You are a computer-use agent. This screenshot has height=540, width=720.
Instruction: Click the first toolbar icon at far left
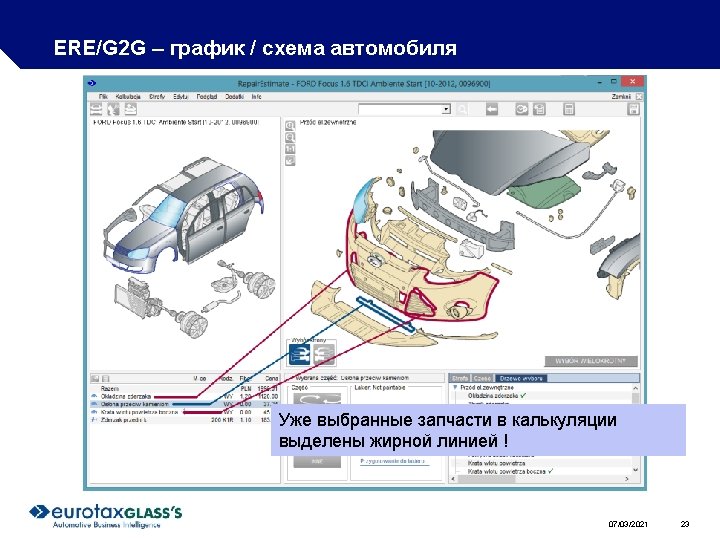pyautogui.click(x=96, y=109)
